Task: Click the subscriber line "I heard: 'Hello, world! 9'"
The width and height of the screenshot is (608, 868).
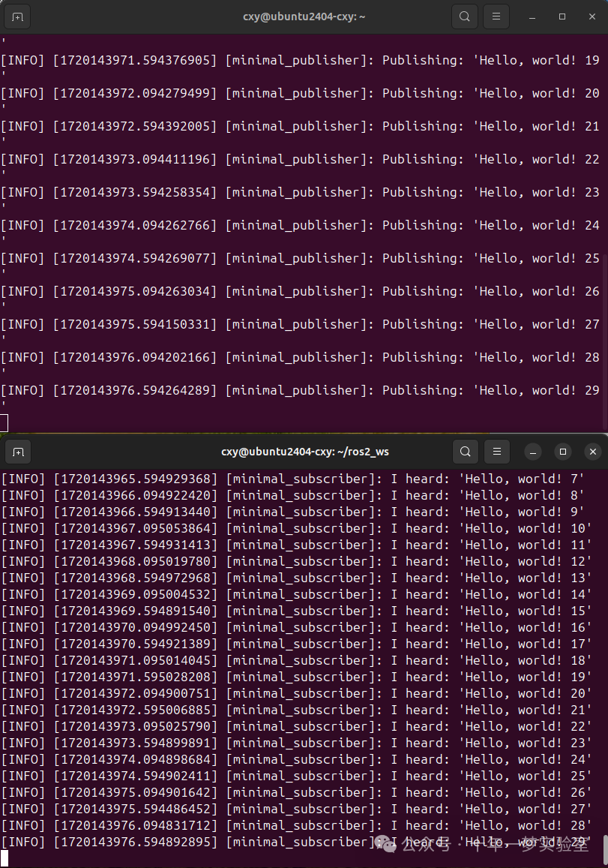Action: click(293, 512)
